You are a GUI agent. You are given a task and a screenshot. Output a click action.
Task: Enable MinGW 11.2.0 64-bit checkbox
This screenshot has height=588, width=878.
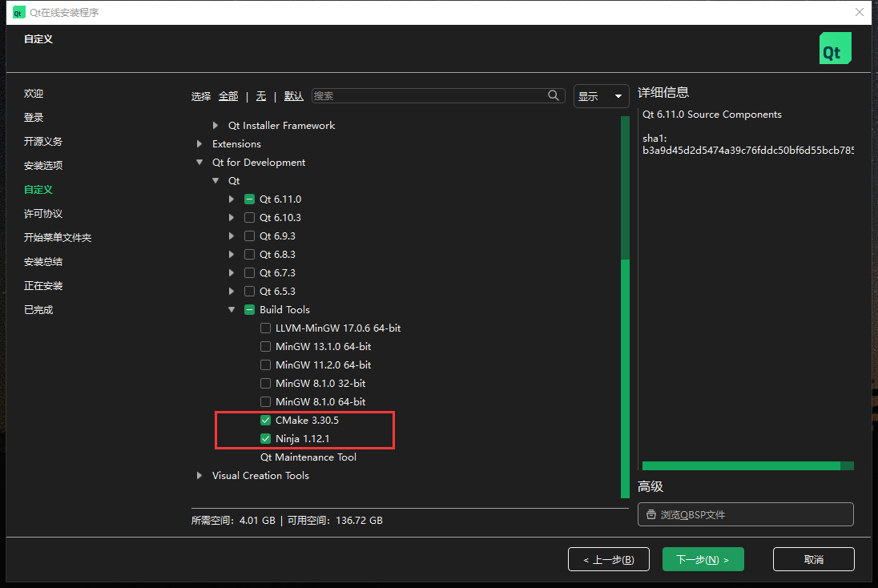(x=265, y=365)
